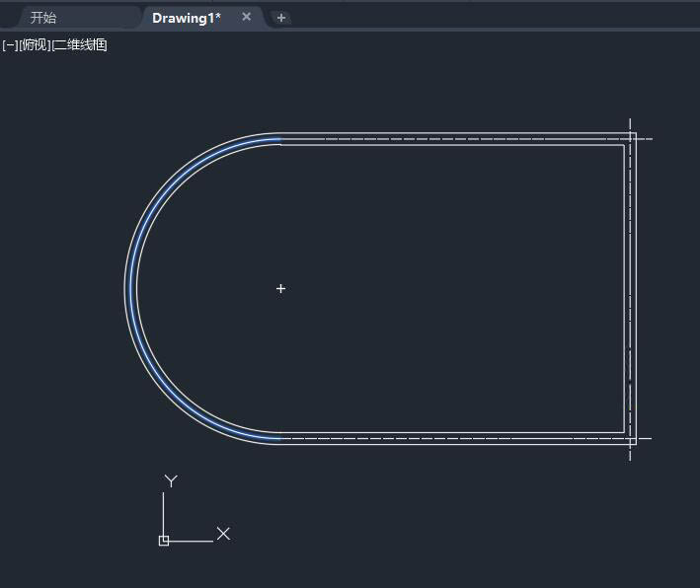Click the top-right centerline intersection point
700x588 pixels.
pos(630,139)
